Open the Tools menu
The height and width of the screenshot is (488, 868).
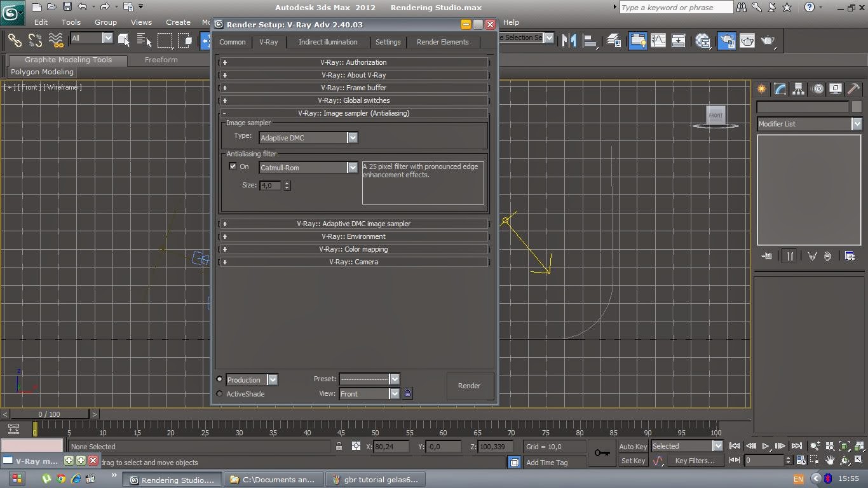[x=71, y=22]
